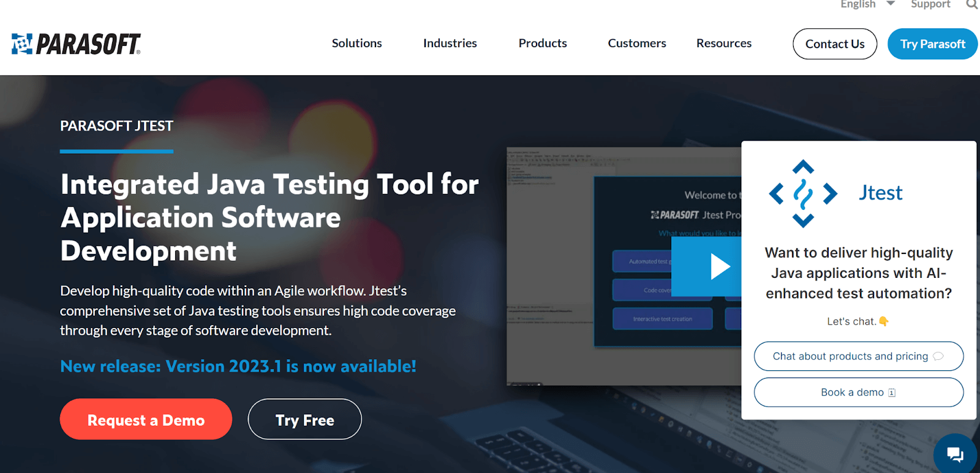Screen dimensions: 980x473
Task: Click the 'Want to deliver high-quality' chat message
Action: coord(859,273)
